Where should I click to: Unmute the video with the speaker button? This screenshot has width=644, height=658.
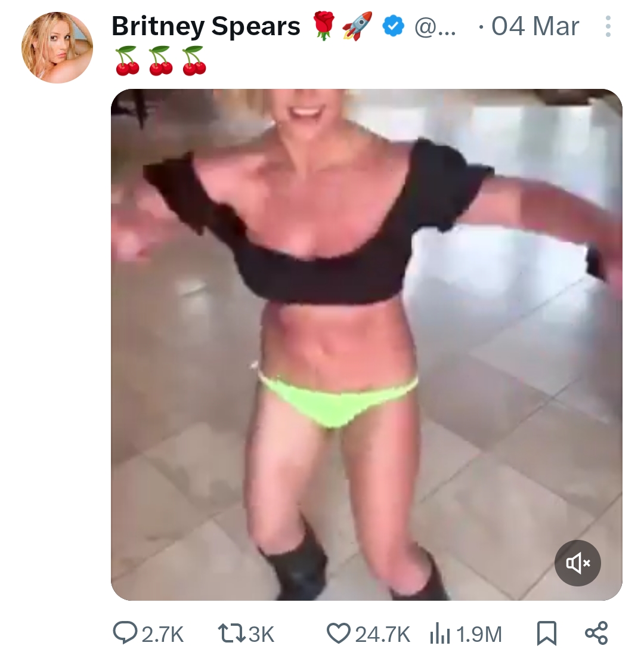coord(578,563)
